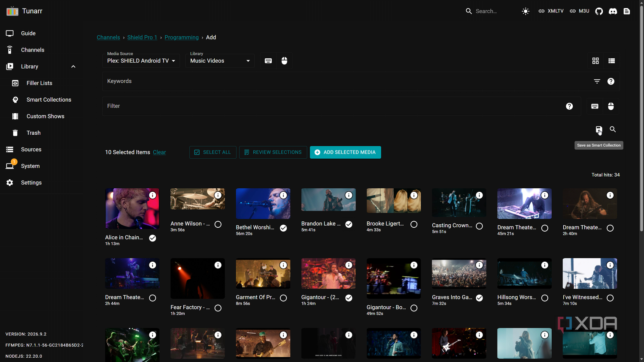This screenshot has height=362, width=644.
Task: Open the Library Music Videos dropdown
Action: coord(220,60)
